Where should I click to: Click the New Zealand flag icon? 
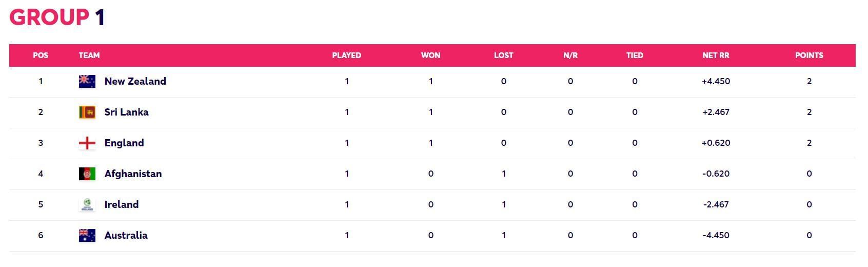point(87,81)
